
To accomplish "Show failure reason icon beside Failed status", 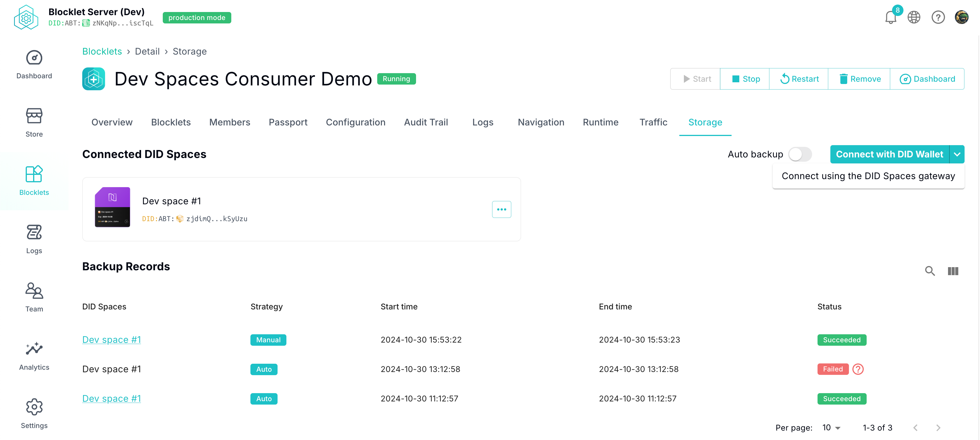I will [x=858, y=369].
